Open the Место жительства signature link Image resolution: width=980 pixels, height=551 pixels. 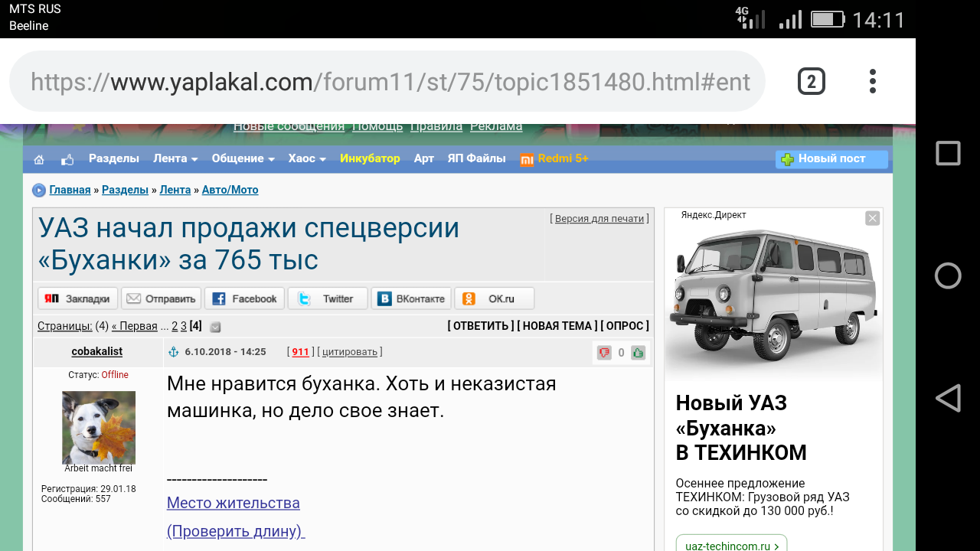coord(234,503)
